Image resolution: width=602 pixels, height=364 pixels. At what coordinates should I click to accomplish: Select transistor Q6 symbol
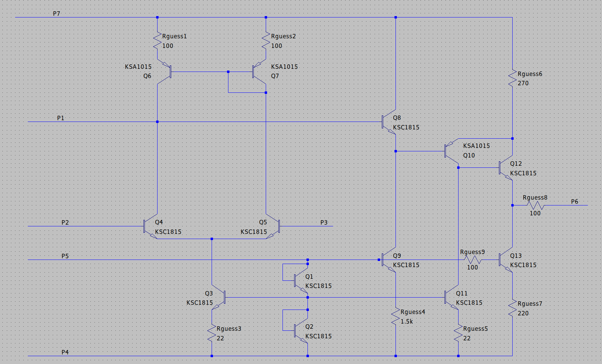pos(164,72)
